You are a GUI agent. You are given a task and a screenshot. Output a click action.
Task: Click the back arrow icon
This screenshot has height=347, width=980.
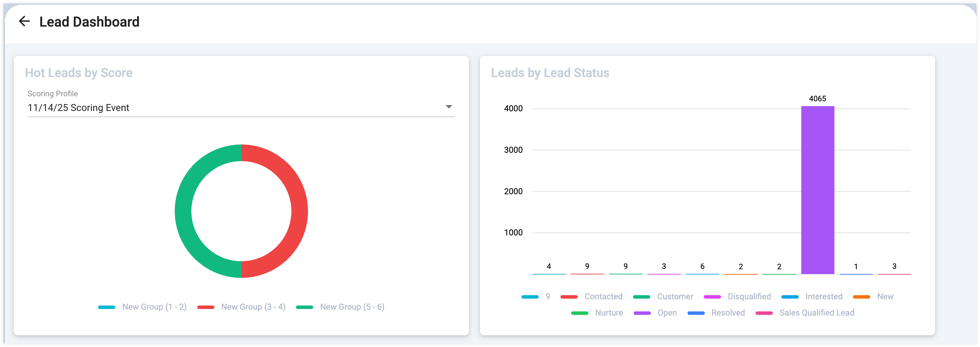[25, 21]
